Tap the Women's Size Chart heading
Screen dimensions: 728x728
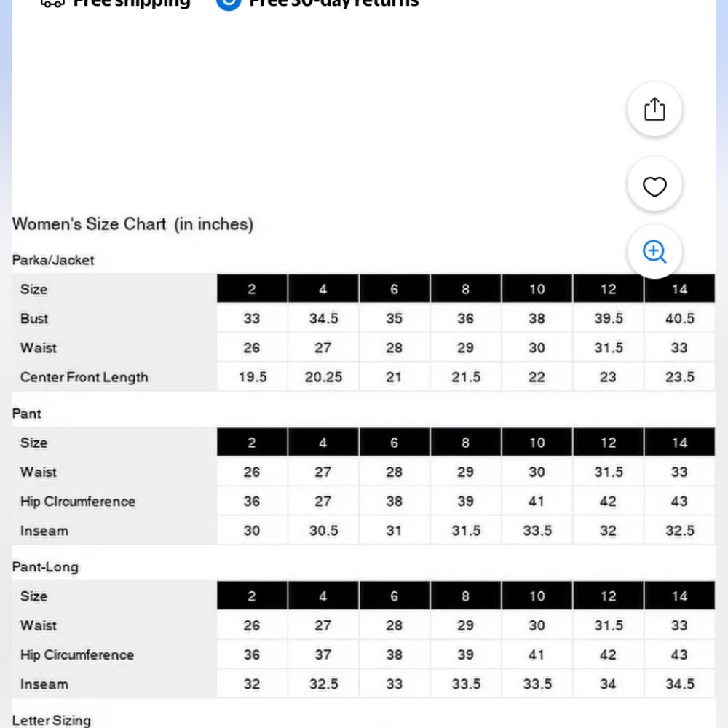pyautogui.click(x=132, y=224)
